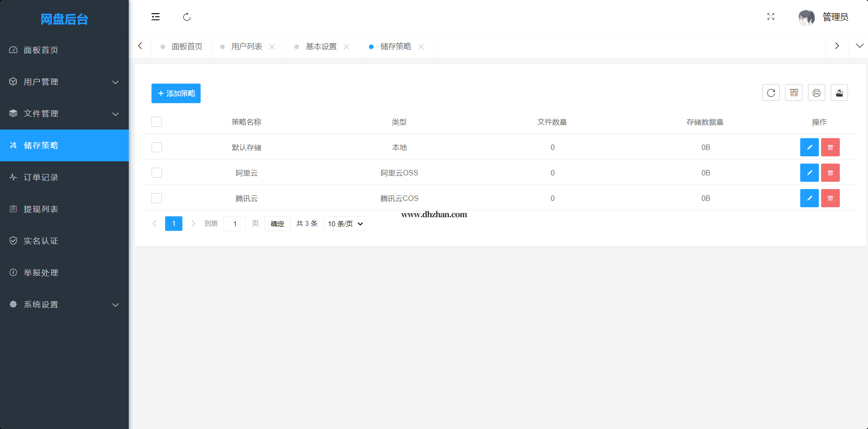Expand the 用户管理 sidebar menu

click(x=64, y=82)
